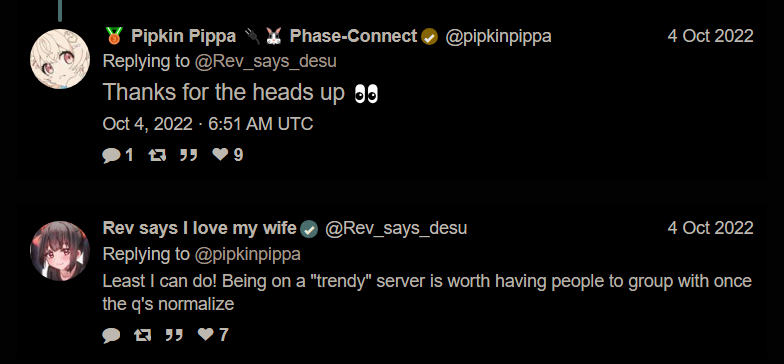784x364 pixels.
Task: Open Rev's dark-haired avatar image
Action: tap(60, 251)
